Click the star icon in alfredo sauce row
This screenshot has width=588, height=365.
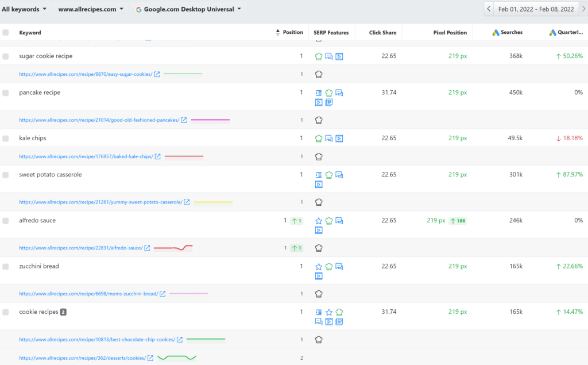point(318,221)
